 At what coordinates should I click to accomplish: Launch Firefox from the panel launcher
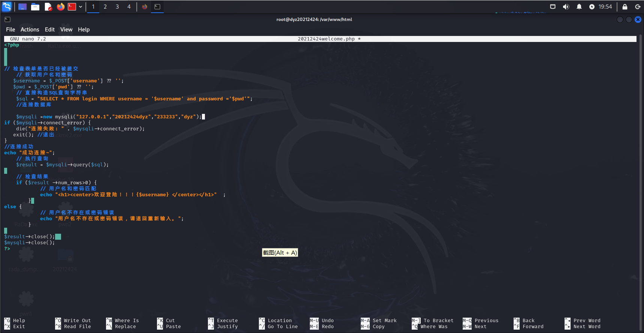pyautogui.click(x=61, y=7)
